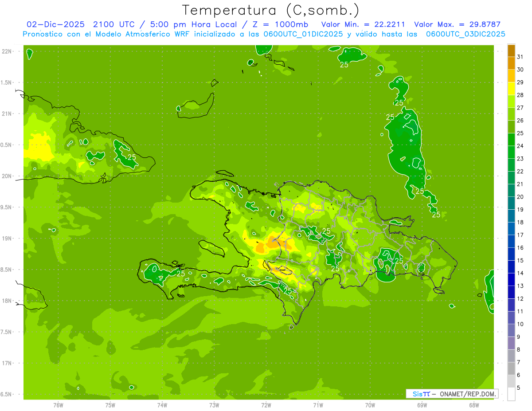
Task: Click the "70W" longitude axis label
Action: coord(370,405)
